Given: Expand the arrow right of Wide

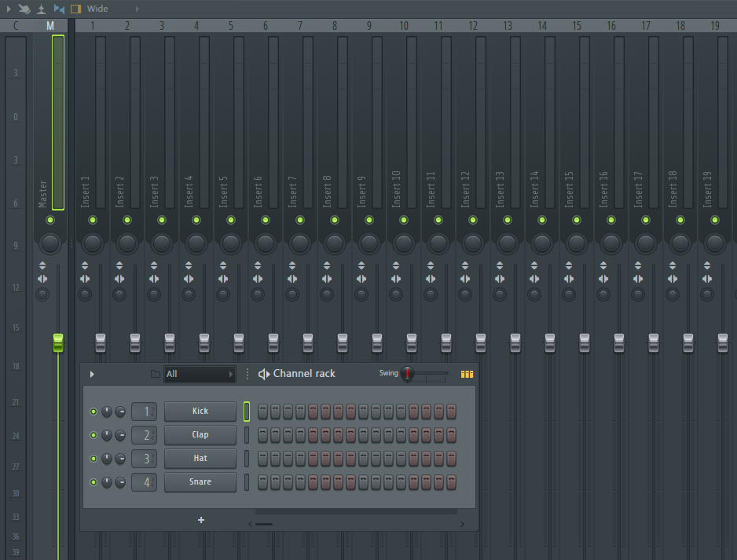Looking at the screenshot, I should click(x=137, y=9).
